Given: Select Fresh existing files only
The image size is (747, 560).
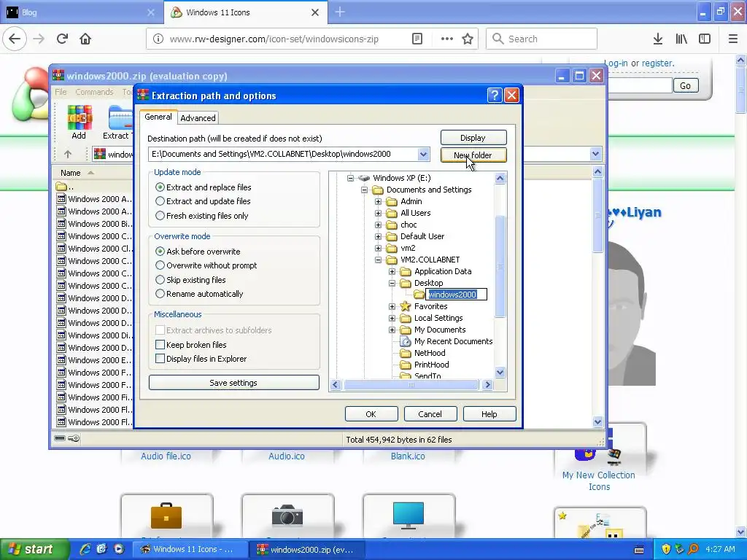Looking at the screenshot, I should pyautogui.click(x=160, y=215).
